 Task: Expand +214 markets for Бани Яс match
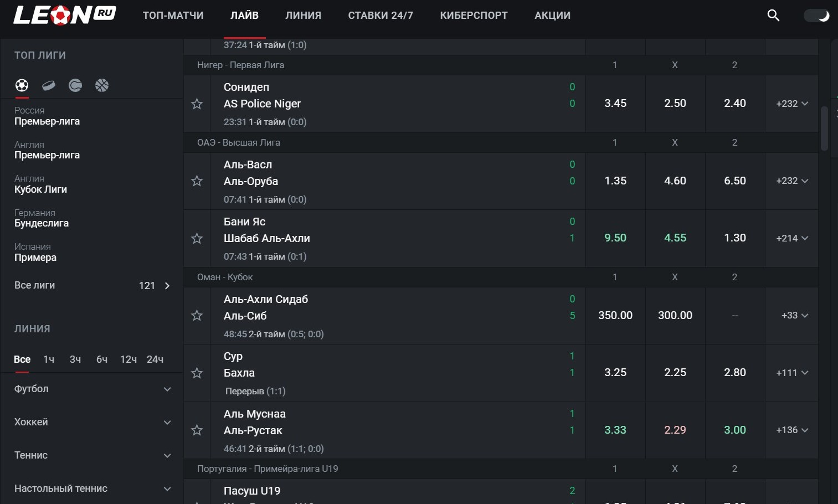coord(792,238)
